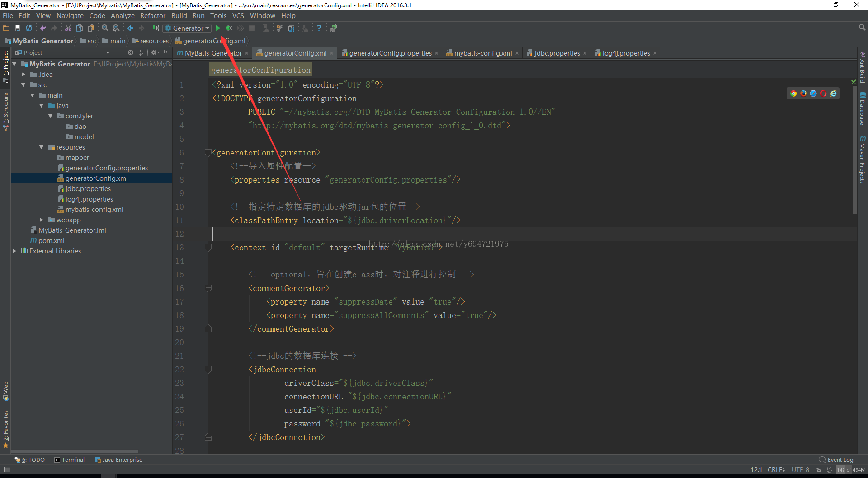Toggle the read-only lock icon in status bar
Viewport: 868px width, 478px height.
coord(819,470)
